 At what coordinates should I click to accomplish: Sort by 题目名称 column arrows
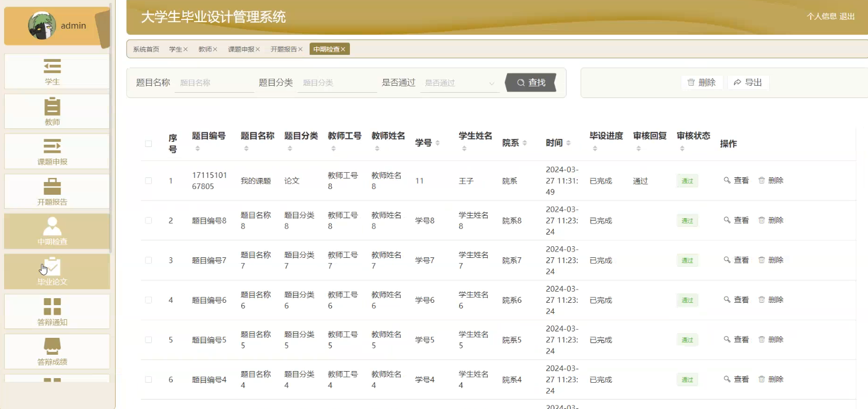coord(246,149)
